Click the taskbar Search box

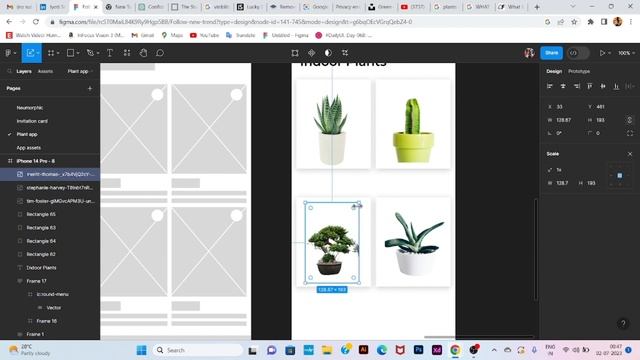(x=198, y=350)
